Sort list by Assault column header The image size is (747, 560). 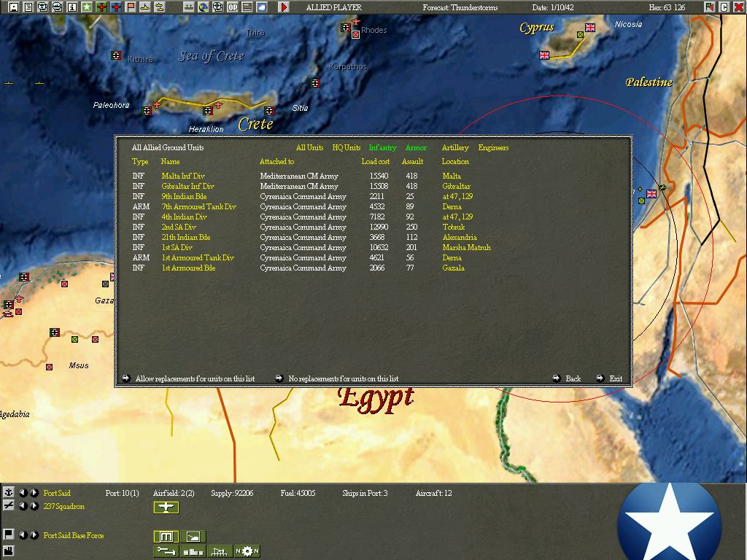click(413, 161)
